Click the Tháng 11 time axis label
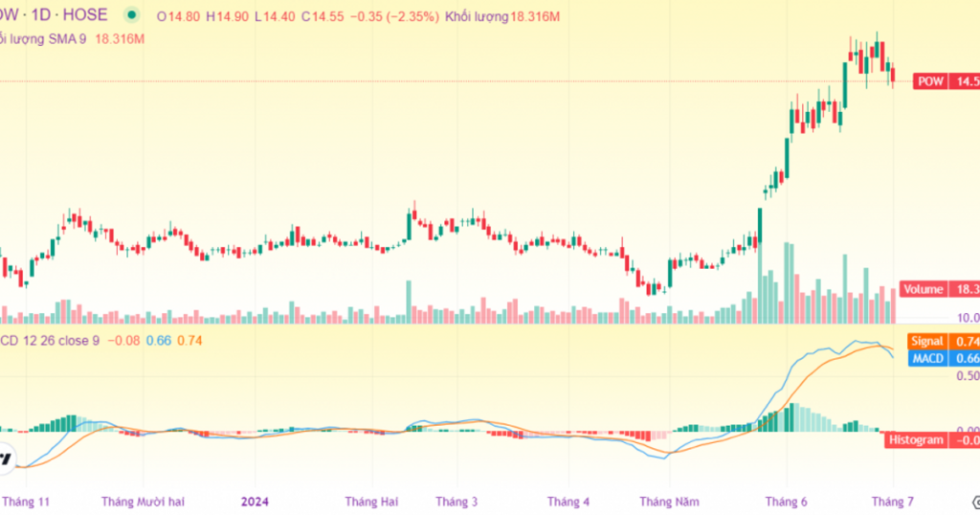The width and height of the screenshot is (980, 515). click(26, 502)
